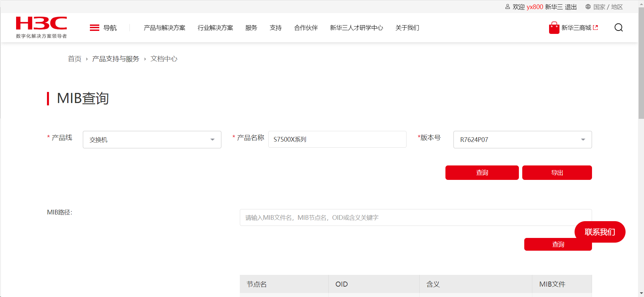
Task: Go to 首页 in breadcrumb
Action: tap(75, 59)
